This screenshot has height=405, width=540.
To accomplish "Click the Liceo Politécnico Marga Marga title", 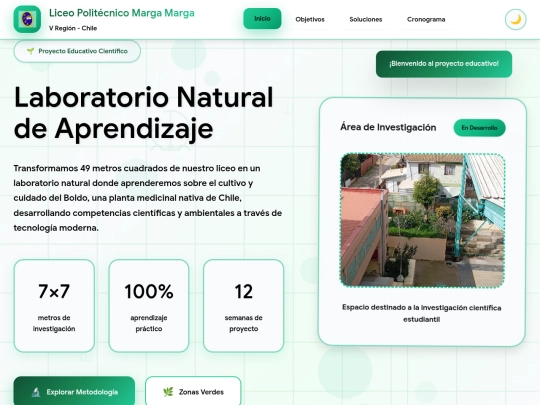I will [x=122, y=13].
